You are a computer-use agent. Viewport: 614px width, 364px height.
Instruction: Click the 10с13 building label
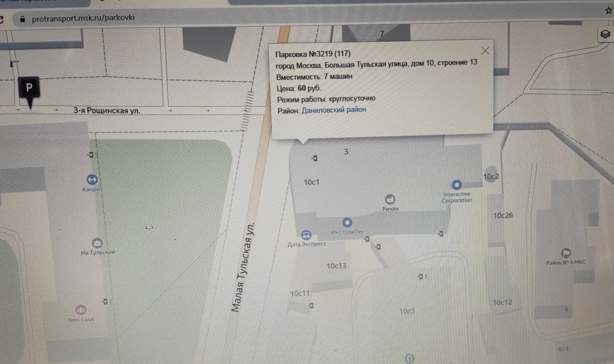click(336, 266)
